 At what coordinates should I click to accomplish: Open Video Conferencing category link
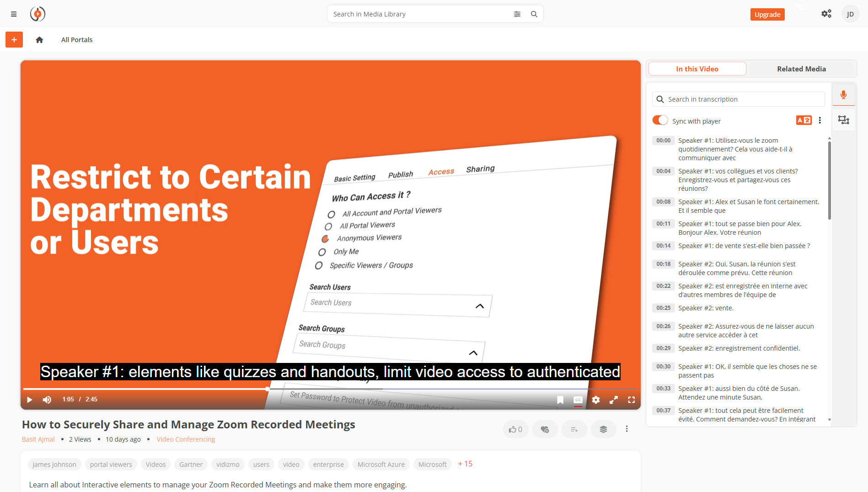pos(186,439)
